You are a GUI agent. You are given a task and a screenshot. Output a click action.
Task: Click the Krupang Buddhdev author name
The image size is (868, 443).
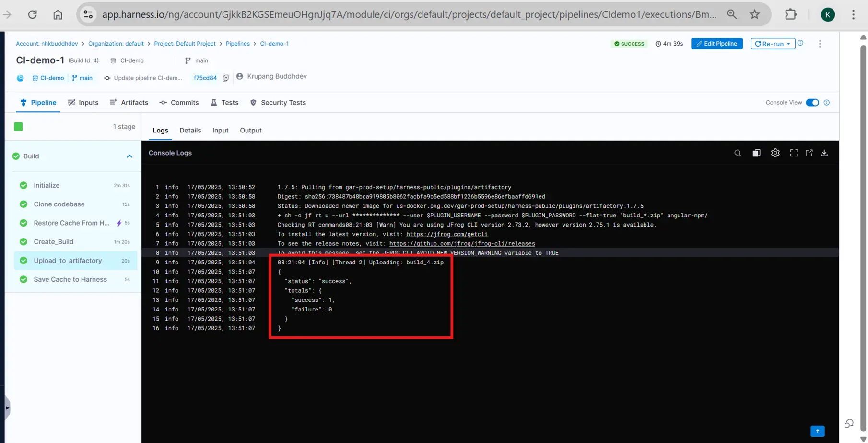(277, 76)
